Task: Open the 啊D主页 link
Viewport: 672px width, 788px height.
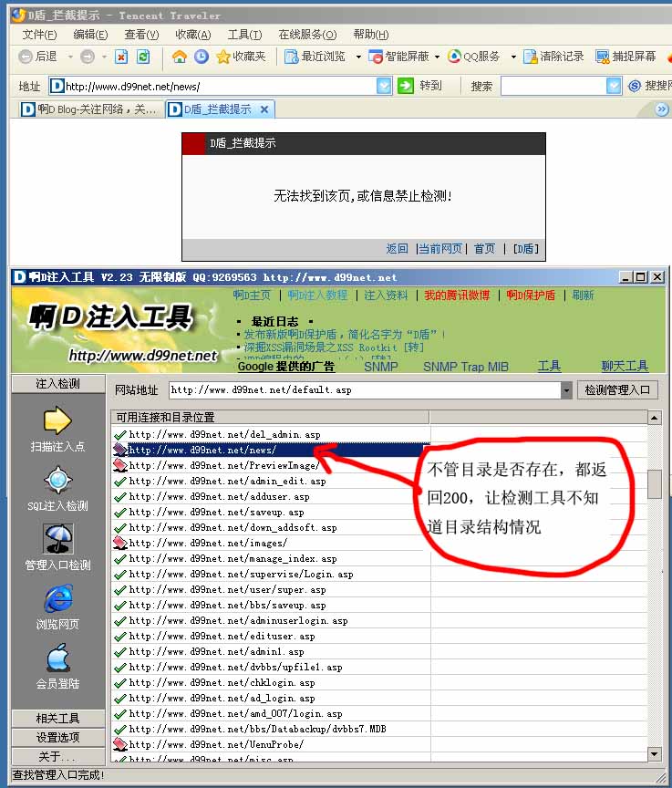Action: [252, 295]
